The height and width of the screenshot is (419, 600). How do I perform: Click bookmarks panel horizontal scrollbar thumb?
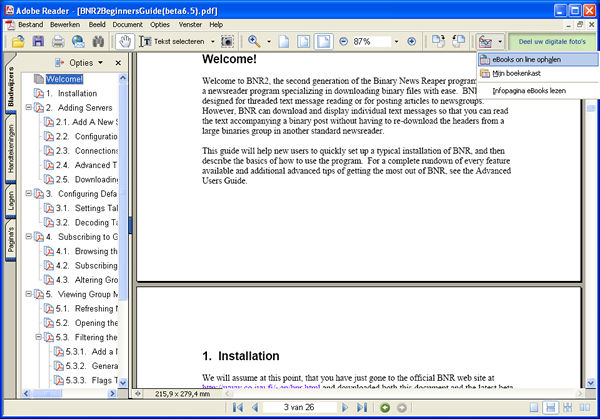point(46,393)
